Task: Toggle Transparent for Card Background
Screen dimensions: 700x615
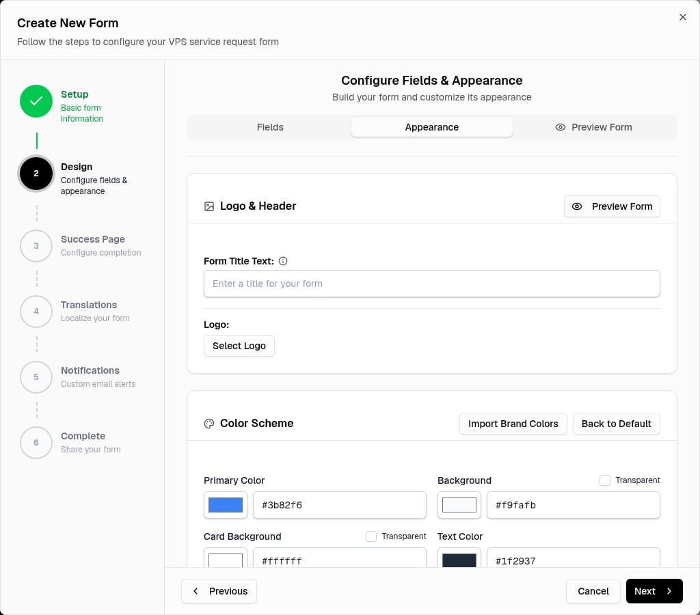Action: pyautogui.click(x=371, y=536)
